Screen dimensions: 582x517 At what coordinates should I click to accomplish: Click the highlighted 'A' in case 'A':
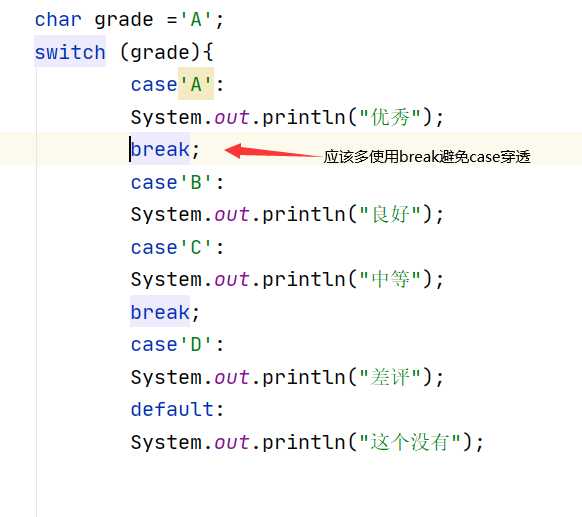(196, 85)
